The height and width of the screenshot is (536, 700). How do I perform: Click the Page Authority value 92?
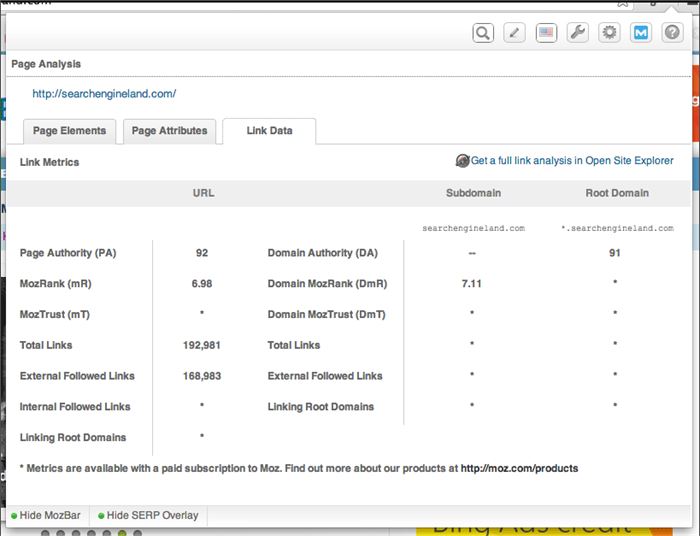coord(202,253)
